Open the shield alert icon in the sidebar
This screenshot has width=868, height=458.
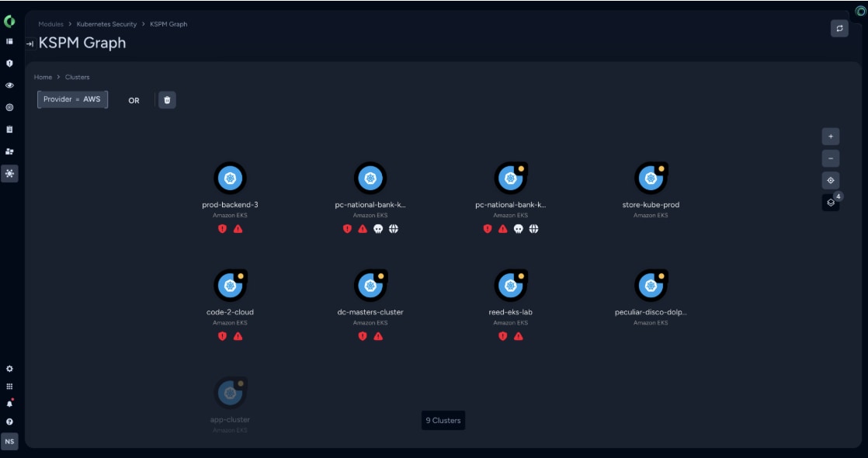coord(9,63)
